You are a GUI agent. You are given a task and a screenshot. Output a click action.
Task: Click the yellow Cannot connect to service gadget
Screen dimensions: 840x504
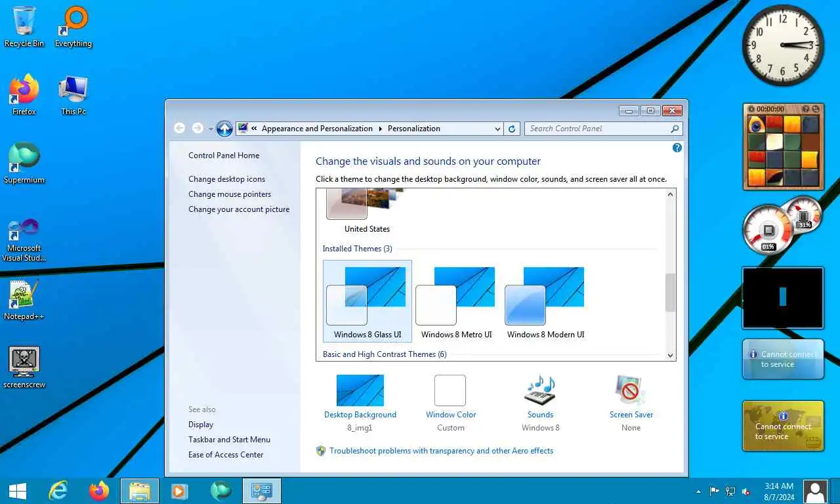783,426
